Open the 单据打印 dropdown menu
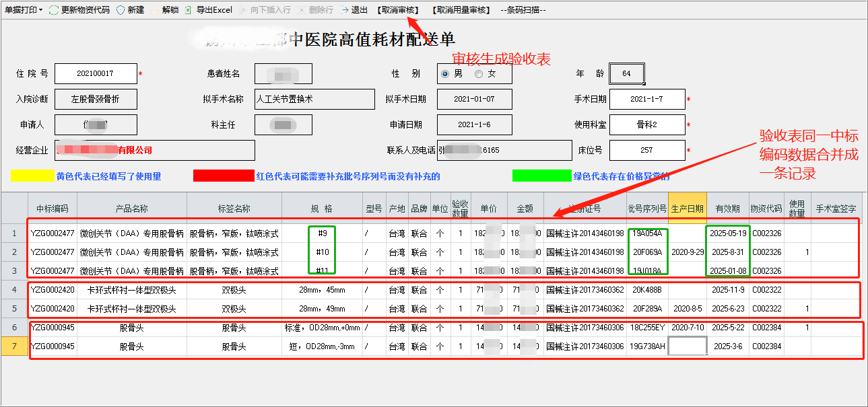This screenshot has width=868, height=407. [x=24, y=10]
